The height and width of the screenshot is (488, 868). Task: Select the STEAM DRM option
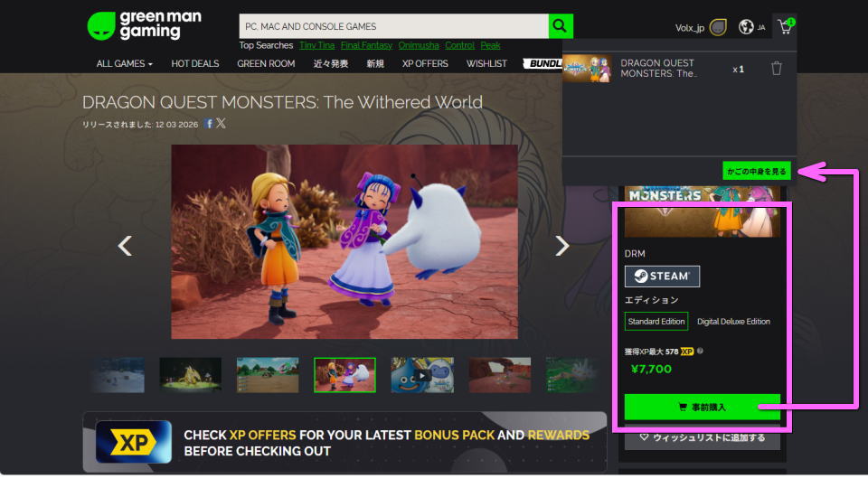[x=662, y=277]
